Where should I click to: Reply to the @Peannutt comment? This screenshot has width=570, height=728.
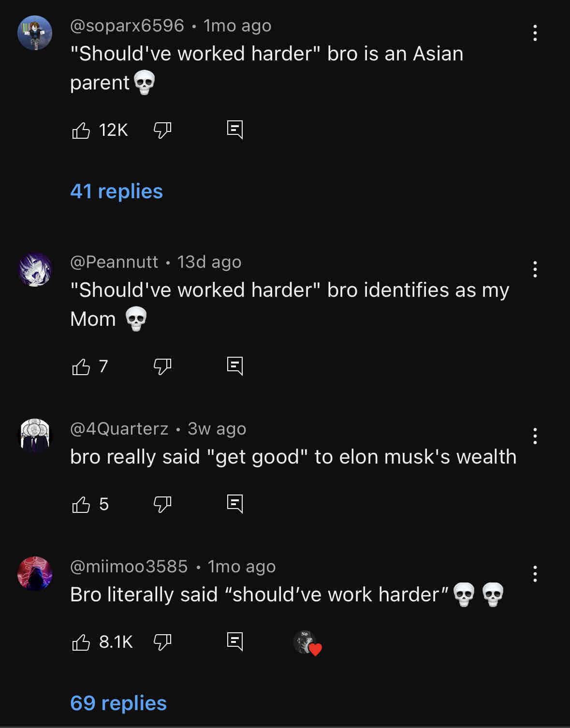(235, 366)
